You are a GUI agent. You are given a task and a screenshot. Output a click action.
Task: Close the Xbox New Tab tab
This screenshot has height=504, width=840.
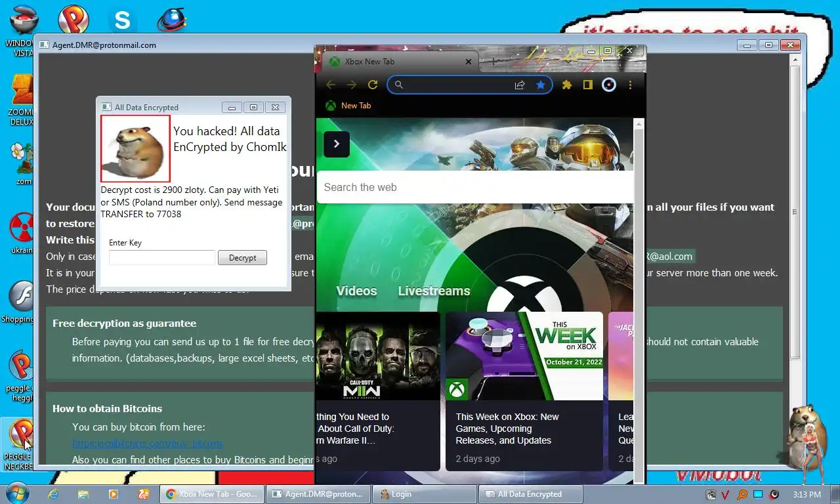point(469,62)
